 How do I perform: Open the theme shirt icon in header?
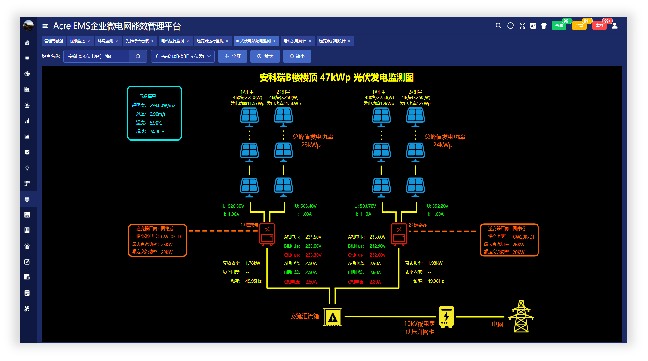(544, 26)
